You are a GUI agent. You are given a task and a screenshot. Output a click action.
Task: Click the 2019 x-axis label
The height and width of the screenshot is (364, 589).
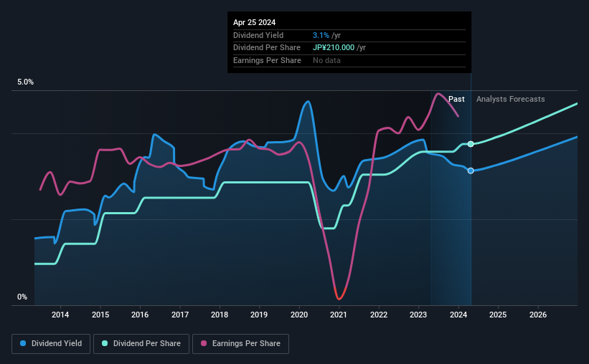coord(259,315)
